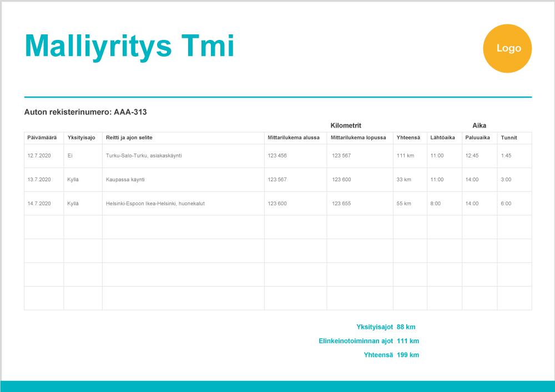This screenshot has height=392, width=555.
Task: Click the Ei value in Yksityisajo column
Action: (70, 156)
